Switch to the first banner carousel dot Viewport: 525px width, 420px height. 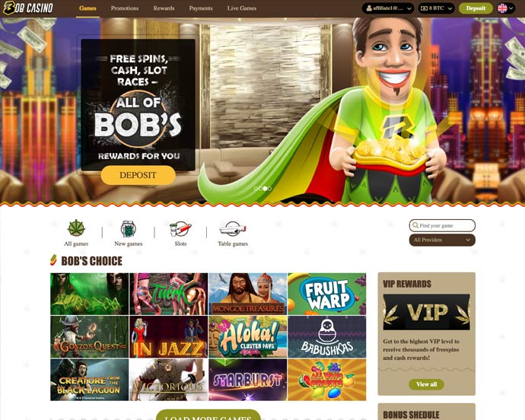[x=256, y=189]
